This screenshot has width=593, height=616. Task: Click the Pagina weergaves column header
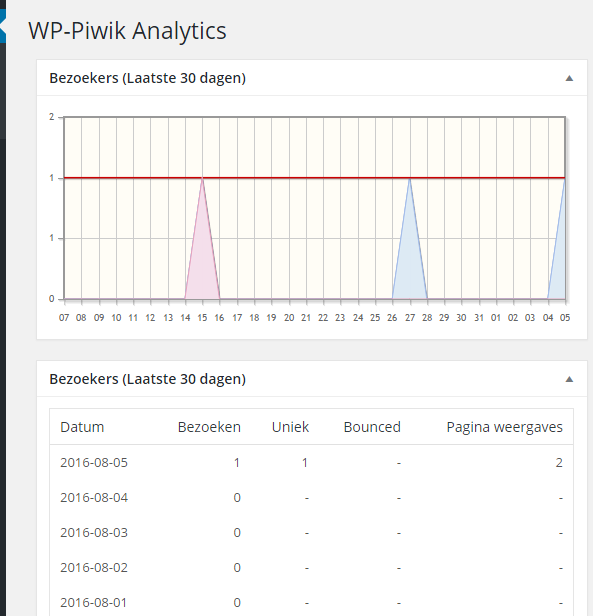click(505, 427)
